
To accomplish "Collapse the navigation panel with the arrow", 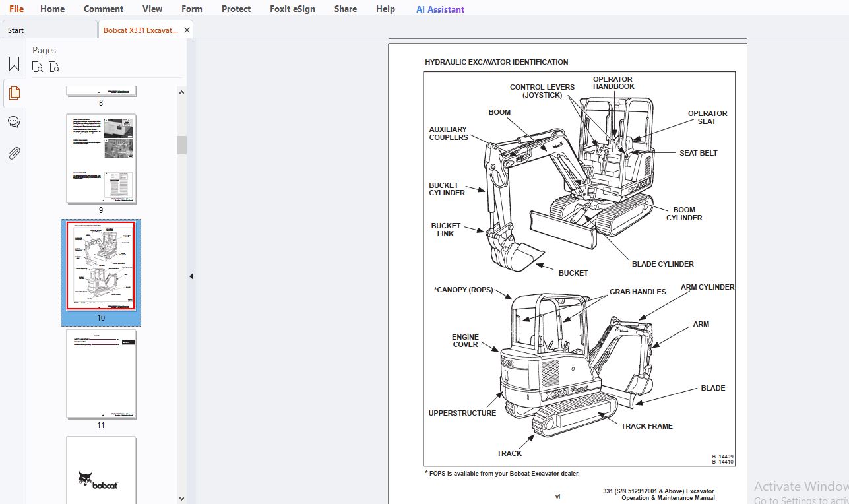I will tap(191, 276).
